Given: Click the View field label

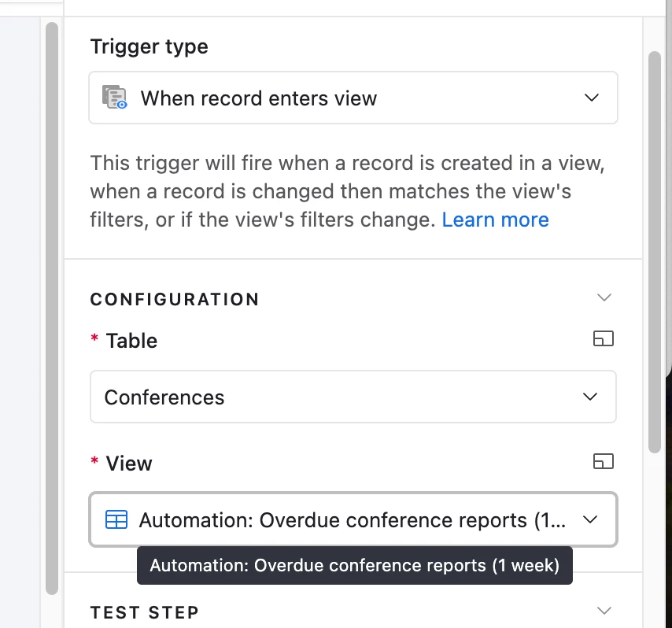Looking at the screenshot, I should (x=128, y=464).
